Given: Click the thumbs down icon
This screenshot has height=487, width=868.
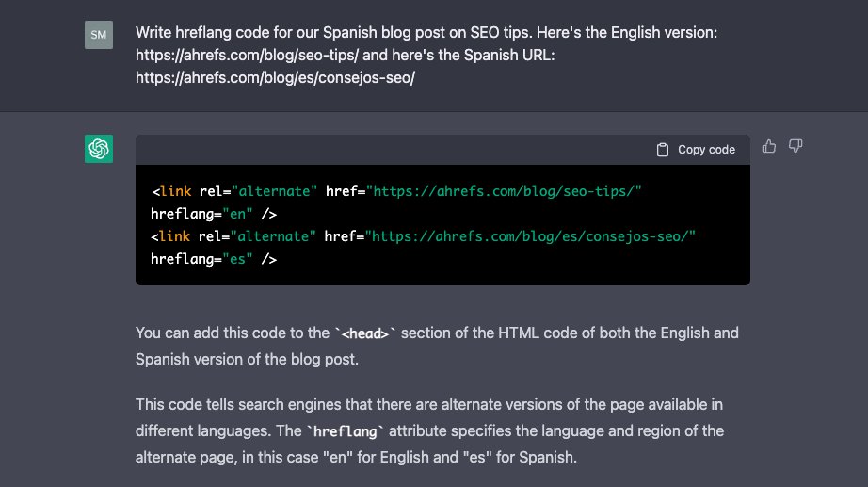Looking at the screenshot, I should pos(796,146).
